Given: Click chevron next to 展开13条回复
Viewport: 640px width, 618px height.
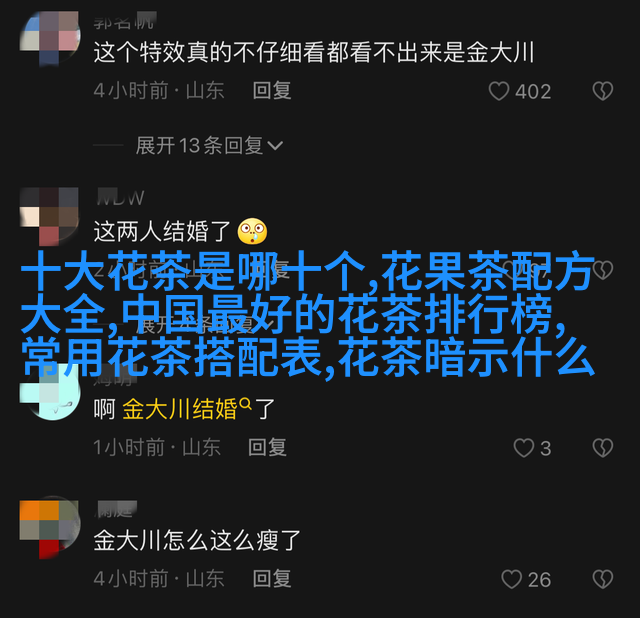Looking at the screenshot, I should pos(275,145).
